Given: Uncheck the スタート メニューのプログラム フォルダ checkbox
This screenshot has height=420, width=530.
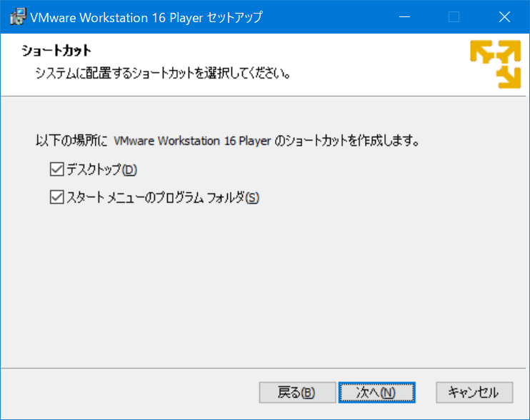Looking at the screenshot, I should pos(56,197).
